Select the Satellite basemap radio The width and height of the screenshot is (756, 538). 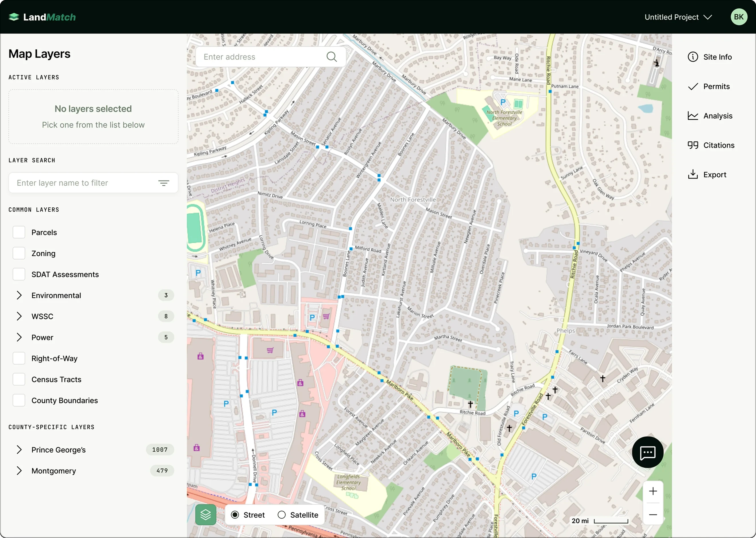[281, 515]
